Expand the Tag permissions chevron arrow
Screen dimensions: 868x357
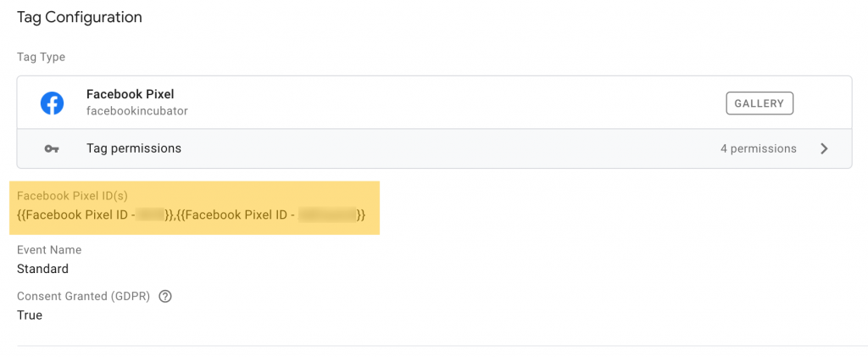pyautogui.click(x=824, y=148)
